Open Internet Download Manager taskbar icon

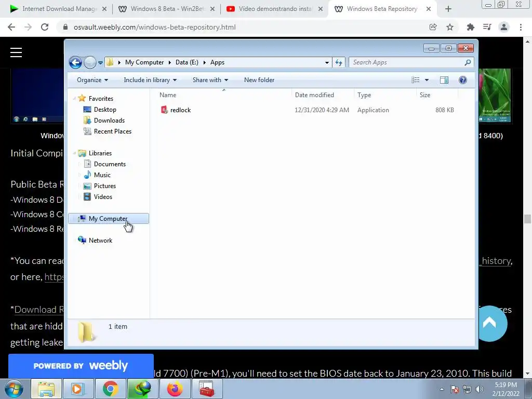[x=142, y=389]
